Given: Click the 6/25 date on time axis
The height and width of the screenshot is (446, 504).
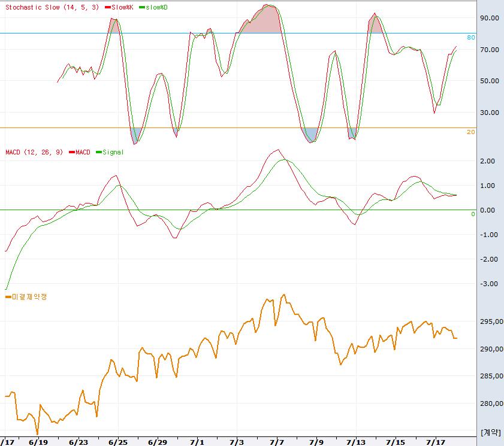Looking at the screenshot, I should (117, 442).
